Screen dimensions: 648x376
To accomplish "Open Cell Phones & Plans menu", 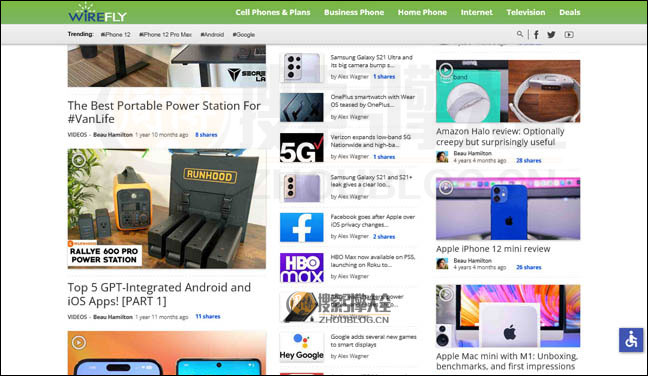I will tap(273, 12).
